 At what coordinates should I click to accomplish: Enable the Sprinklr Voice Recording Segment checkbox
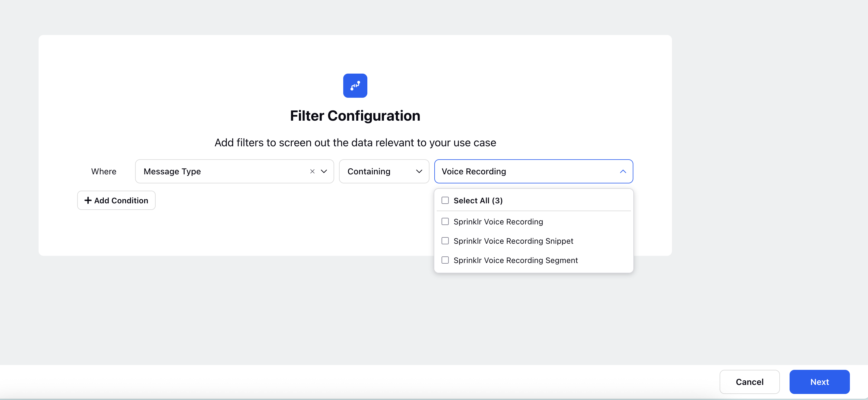pos(445,260)
